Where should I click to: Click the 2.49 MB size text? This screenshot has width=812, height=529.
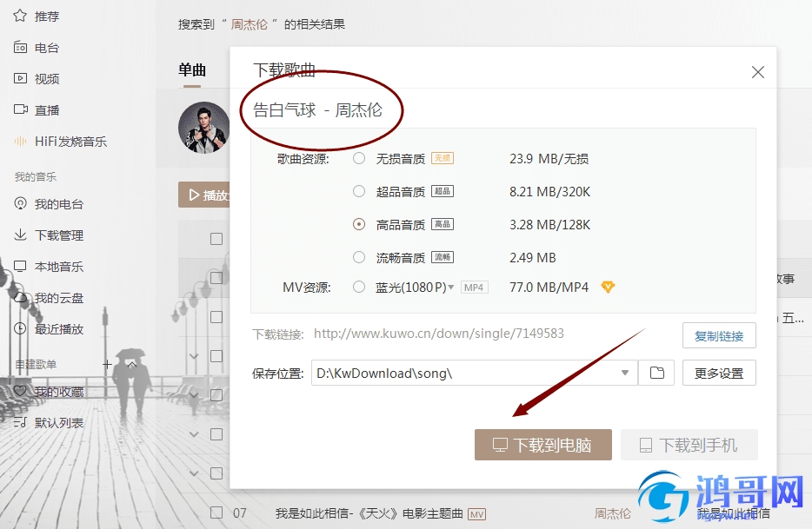tap(533, 257)
